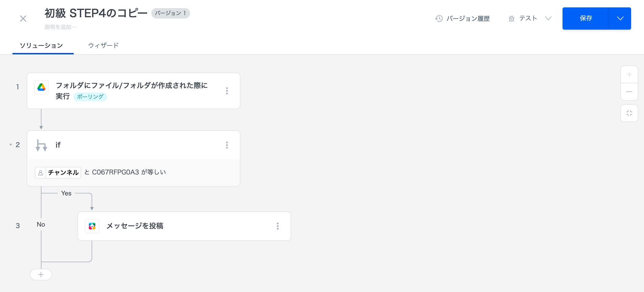Click the 説明を追加 description field
Image resolution: width=644 pixels, height=292 pixels.
pos(61,27)
